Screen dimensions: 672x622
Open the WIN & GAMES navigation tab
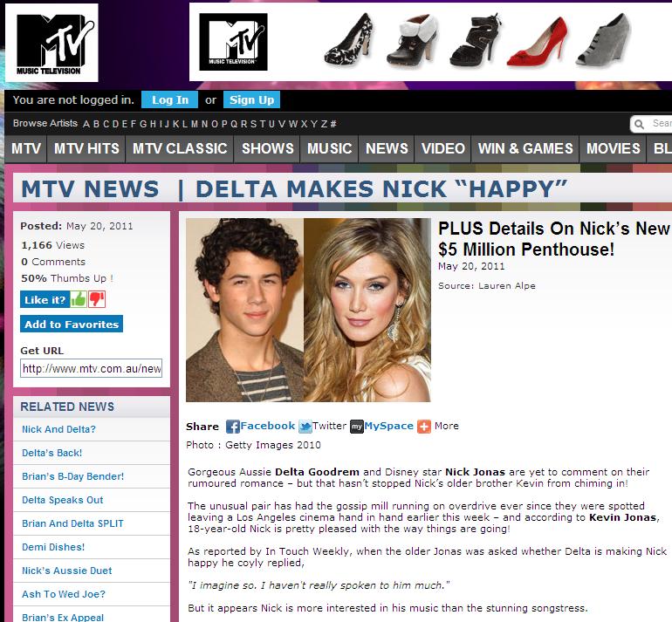(x=525, y=148)
